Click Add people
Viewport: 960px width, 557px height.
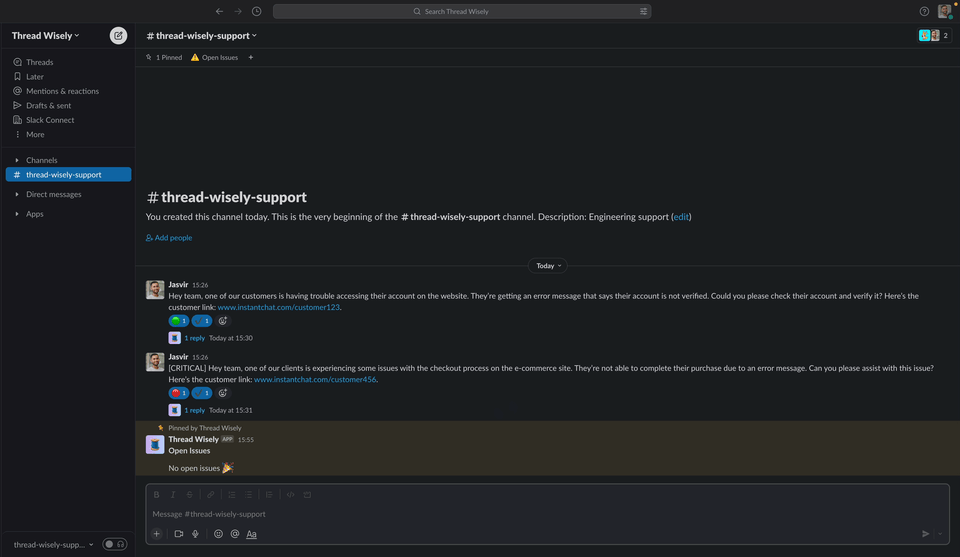[x=169, y=237]
